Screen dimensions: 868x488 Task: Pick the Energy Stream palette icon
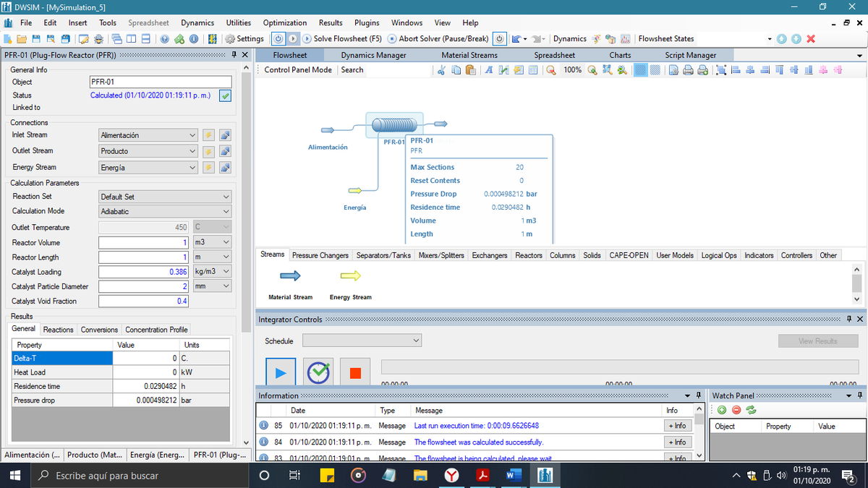coord(351,275)
